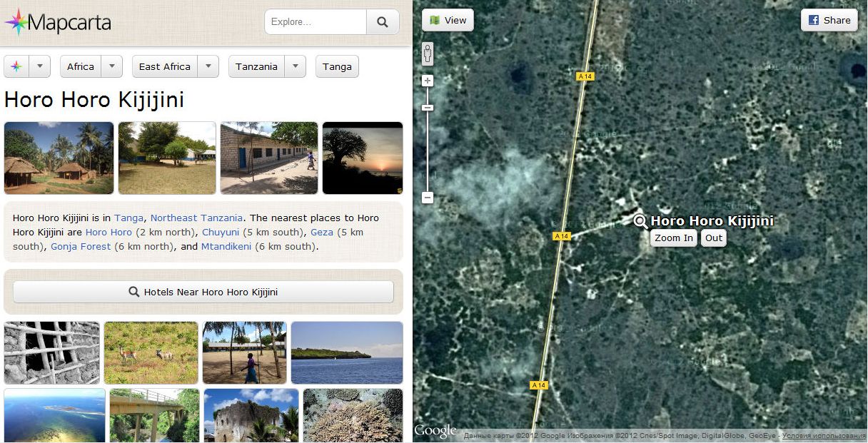
Task: Click the map zoom out minus button
Action: 428,197
